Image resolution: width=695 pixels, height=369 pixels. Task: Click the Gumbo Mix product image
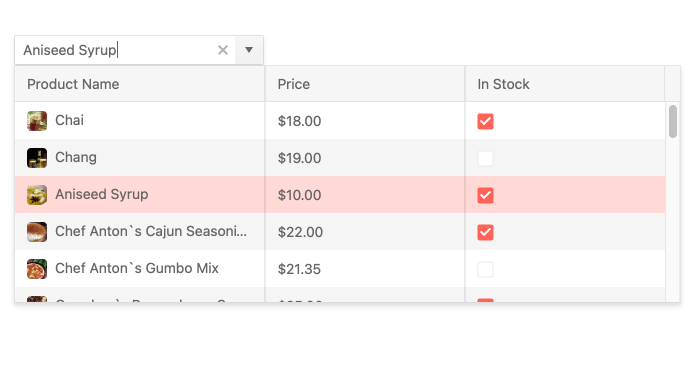pos(37,269)
